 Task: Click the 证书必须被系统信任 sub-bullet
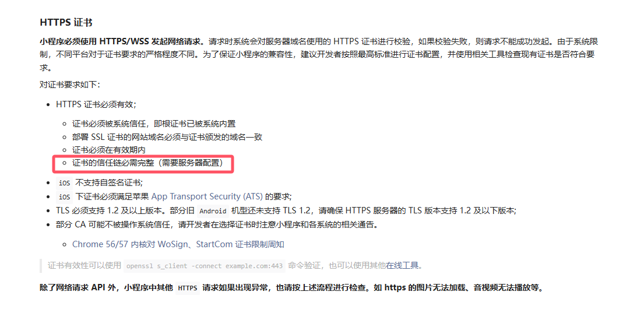pos(154,124)
